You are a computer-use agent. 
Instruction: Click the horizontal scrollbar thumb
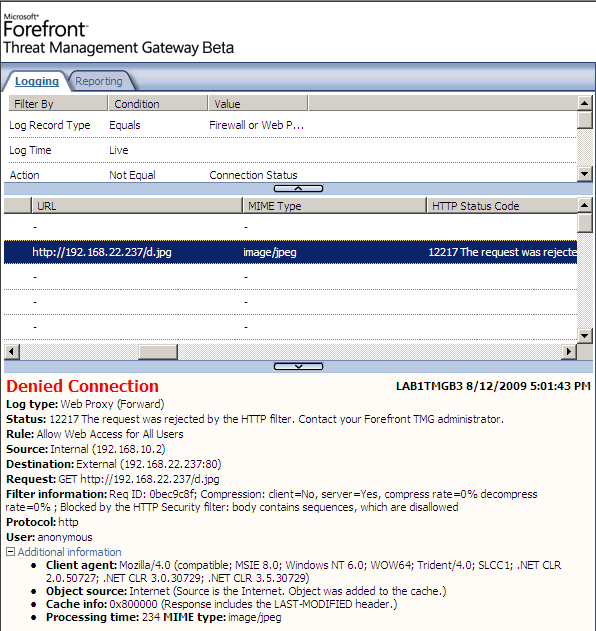[158, 351]
